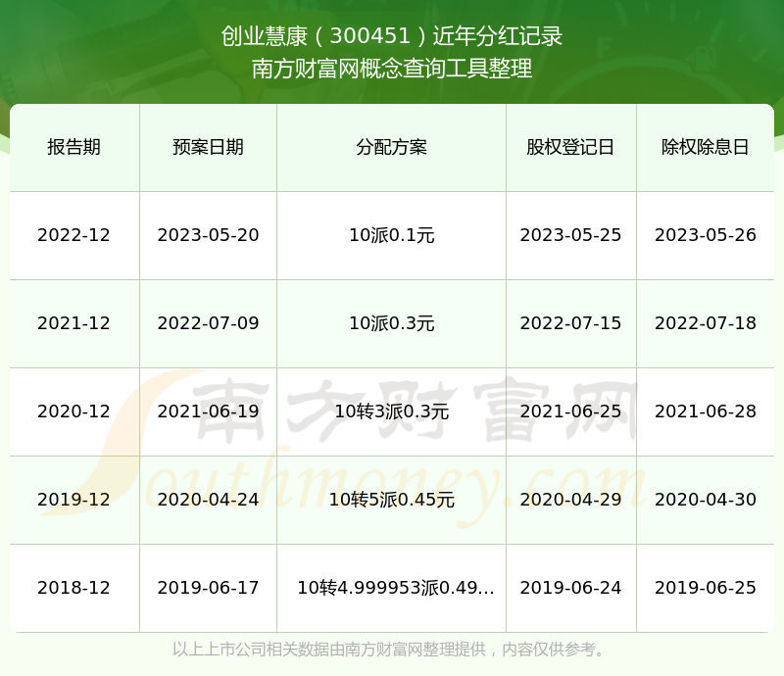Click the 分配方案 column header

(391, 147)
